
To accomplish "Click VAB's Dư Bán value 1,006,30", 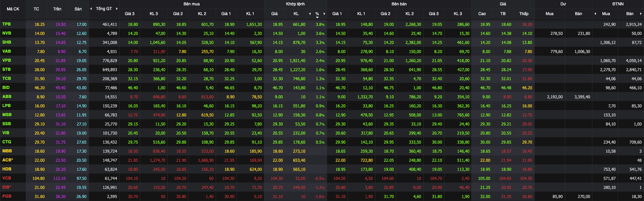I will point(582,52).
